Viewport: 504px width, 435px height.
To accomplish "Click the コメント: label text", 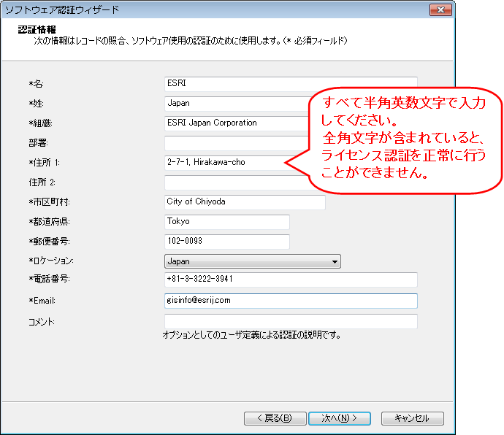I will pos(42,322).
